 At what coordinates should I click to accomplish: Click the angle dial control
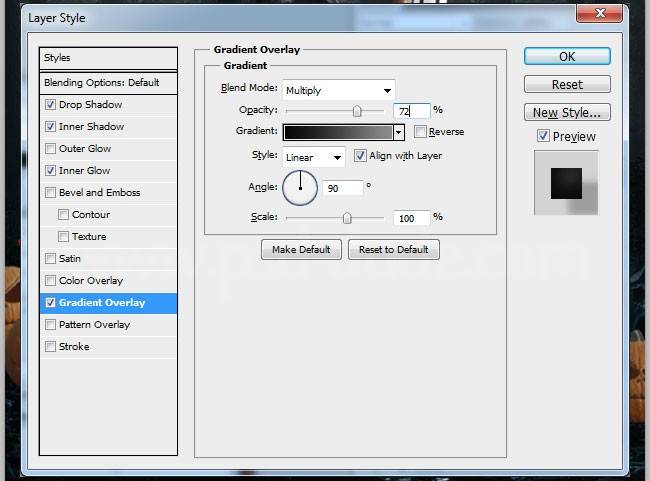tap(300, 187)
